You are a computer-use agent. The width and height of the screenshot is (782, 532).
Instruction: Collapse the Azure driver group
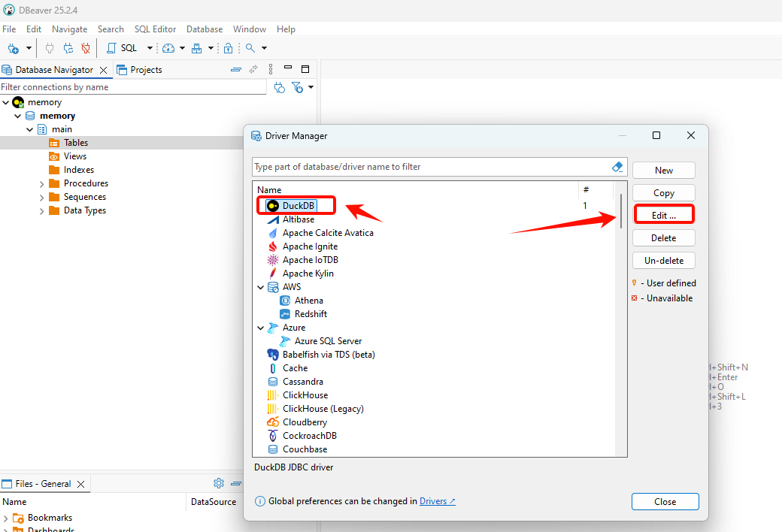click(x=261, y=328)
